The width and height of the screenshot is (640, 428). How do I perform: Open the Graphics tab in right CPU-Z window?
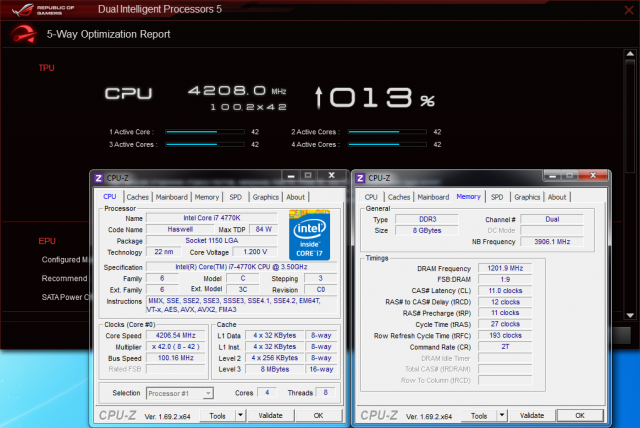coord(527,197)
